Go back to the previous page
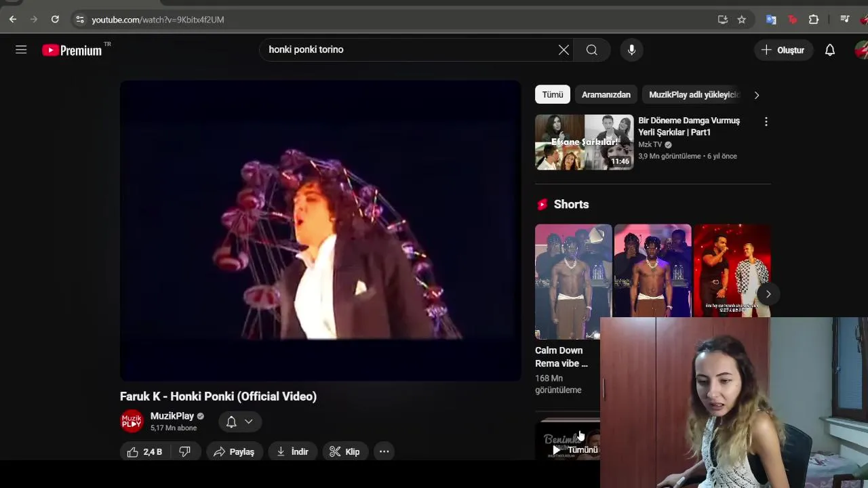This screenshot has height=488, width=868. [13, 20]
